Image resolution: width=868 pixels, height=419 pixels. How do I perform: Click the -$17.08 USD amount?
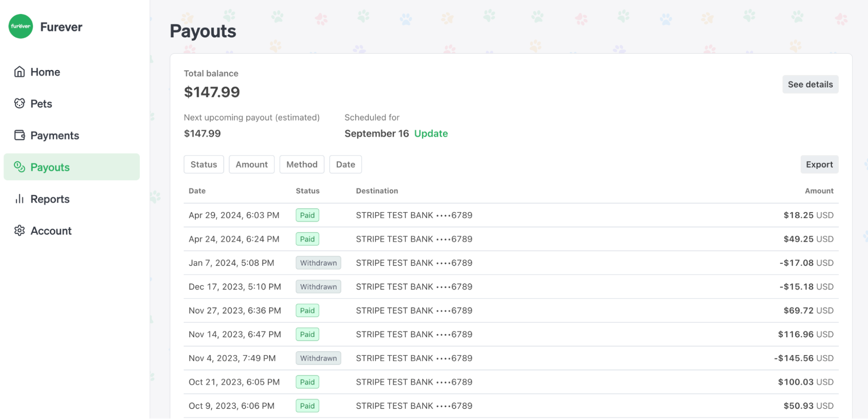pos(806,263)
